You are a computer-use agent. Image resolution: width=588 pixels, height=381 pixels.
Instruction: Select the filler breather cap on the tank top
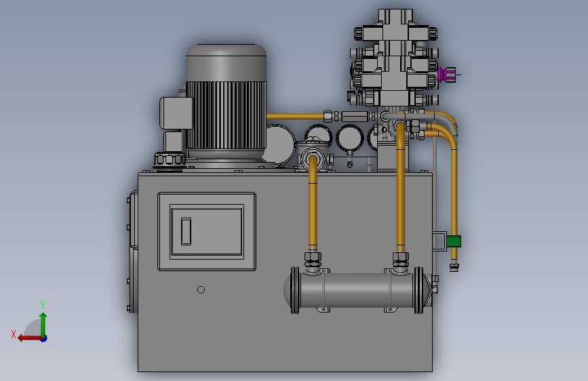(x=170, y=161)
